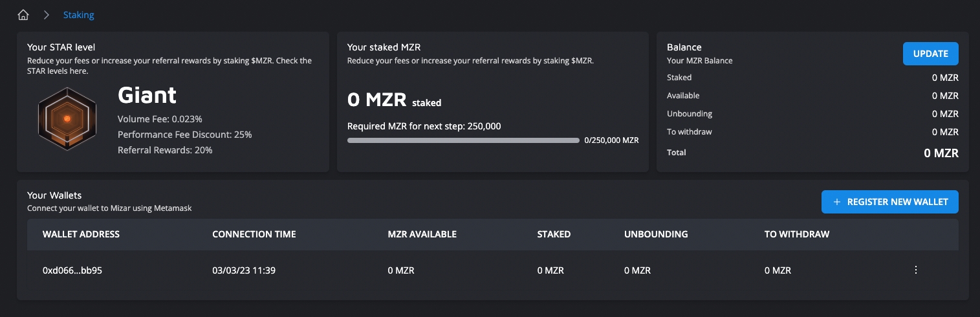This screenshot has height=317, width=980.
Task: Click the Staked column header in the table
Action: click(554, 234)
